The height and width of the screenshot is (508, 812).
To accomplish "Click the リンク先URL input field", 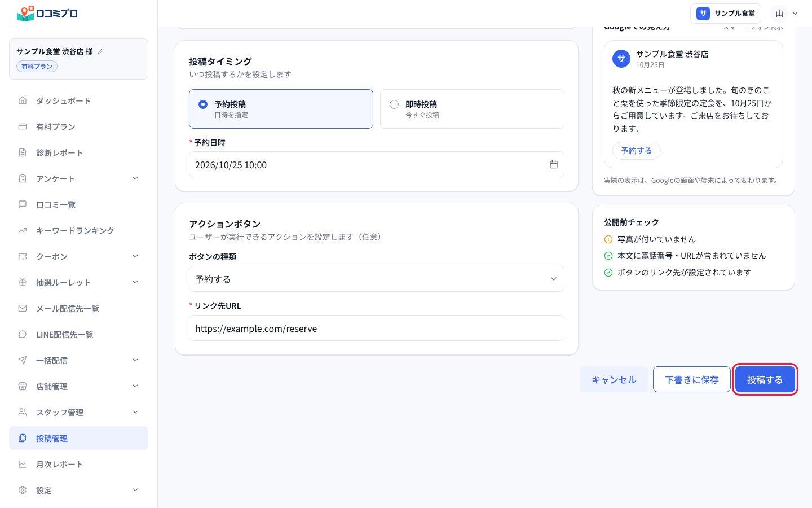I will pos(377,328).
